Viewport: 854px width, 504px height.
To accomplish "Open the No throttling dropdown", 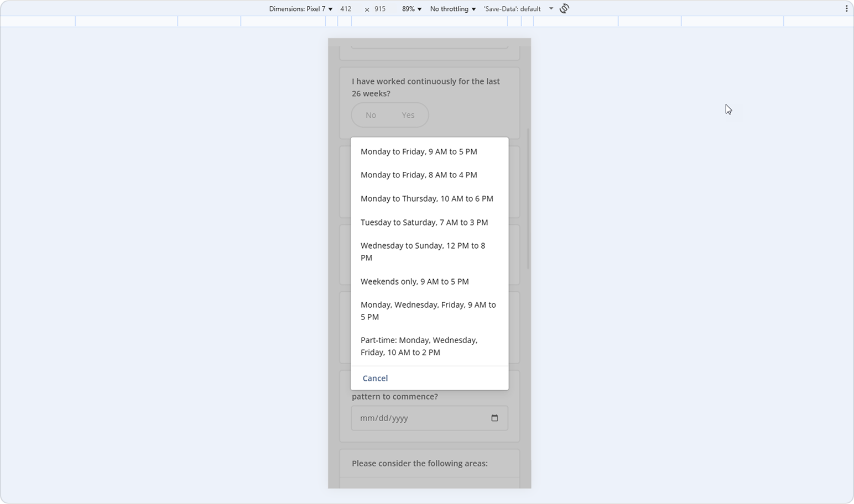I will pos(451,8).
